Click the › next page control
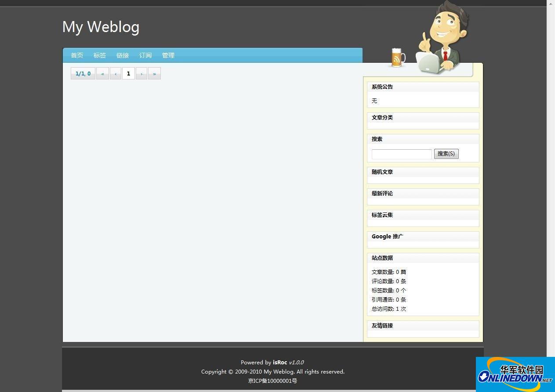 coord(141,73)
